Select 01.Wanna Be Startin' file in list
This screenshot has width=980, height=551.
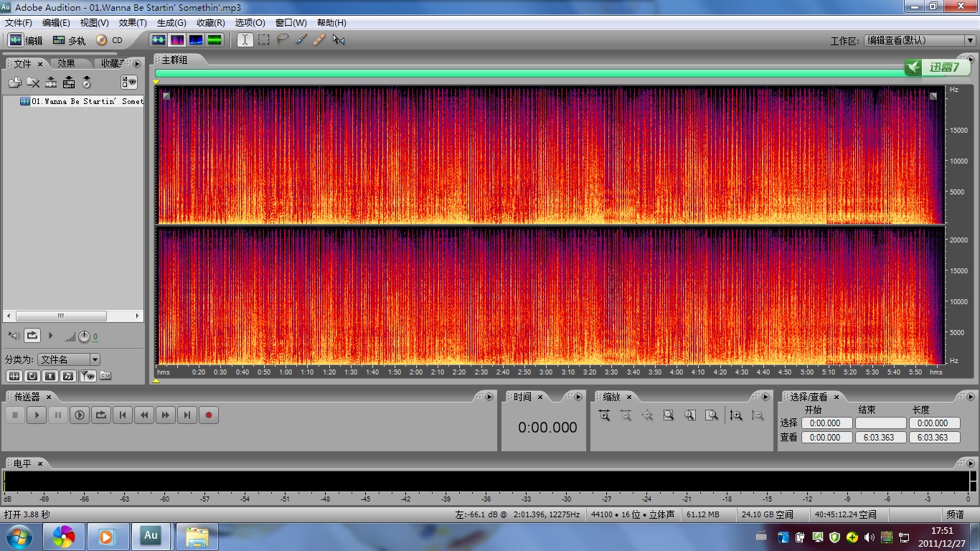pos(81,101)
